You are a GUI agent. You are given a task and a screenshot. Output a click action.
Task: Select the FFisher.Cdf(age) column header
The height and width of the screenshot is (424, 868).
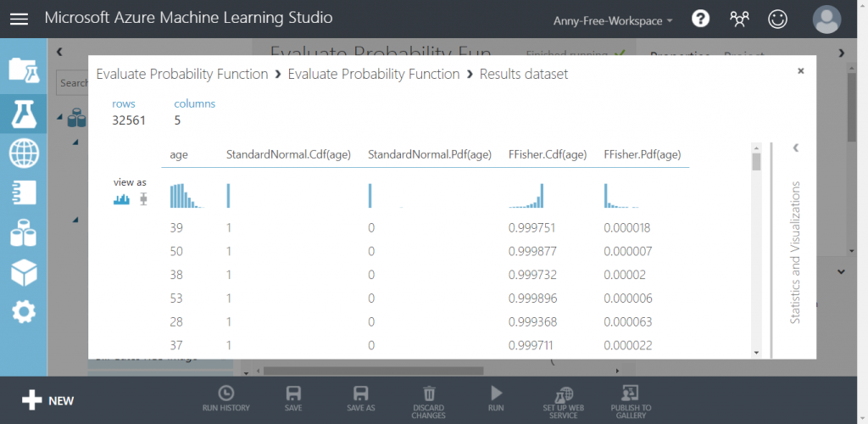click(548, 155)
